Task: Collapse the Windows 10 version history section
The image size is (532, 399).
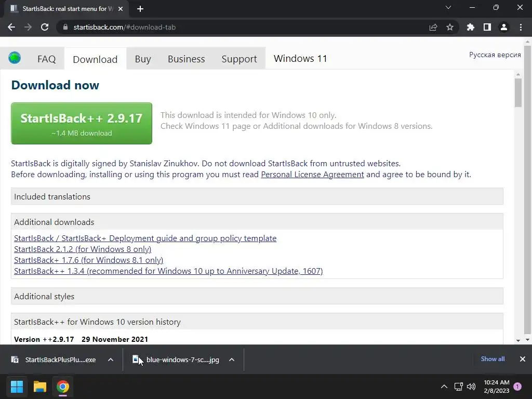Action: [x=257, y=322]
